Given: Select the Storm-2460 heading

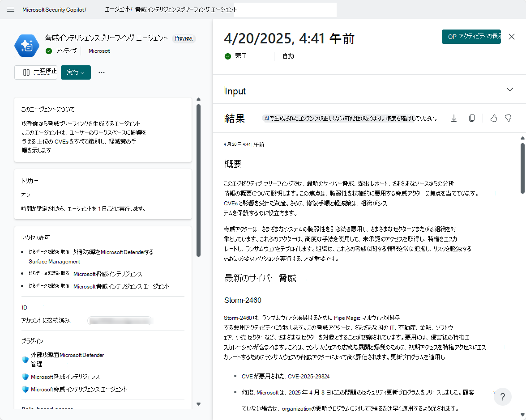Looking at the screenshot, I should (x=243, y=300).
